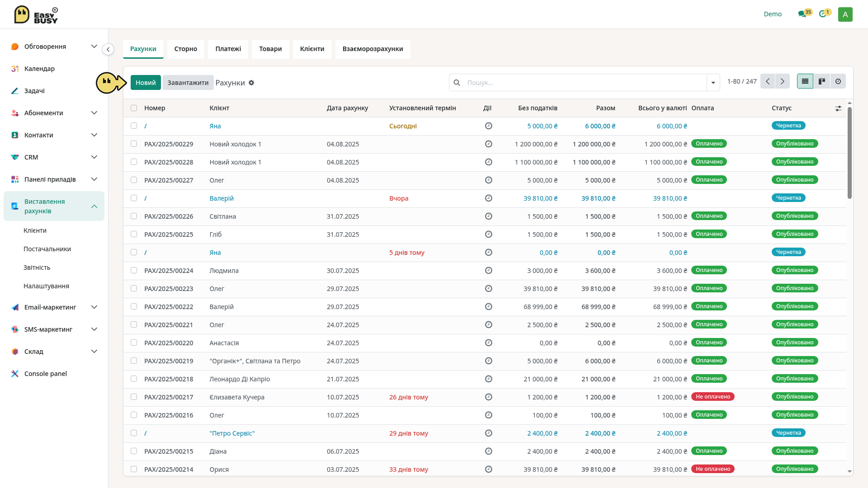The height and width of the screenshot is (488, 868).
Task: Expand the Email-маркетинг chevron
Action: click(x=94, y=307)
